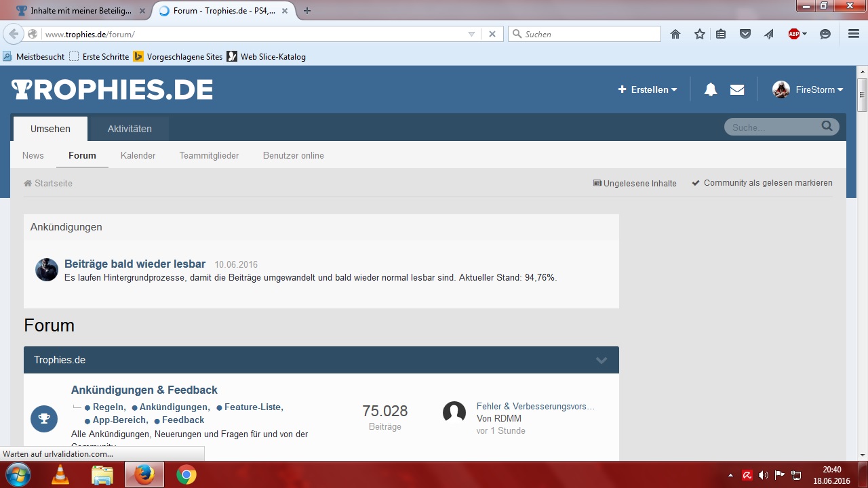Select the Forum menu item
The width and height of the screenshot is (868, 488).
82,155
